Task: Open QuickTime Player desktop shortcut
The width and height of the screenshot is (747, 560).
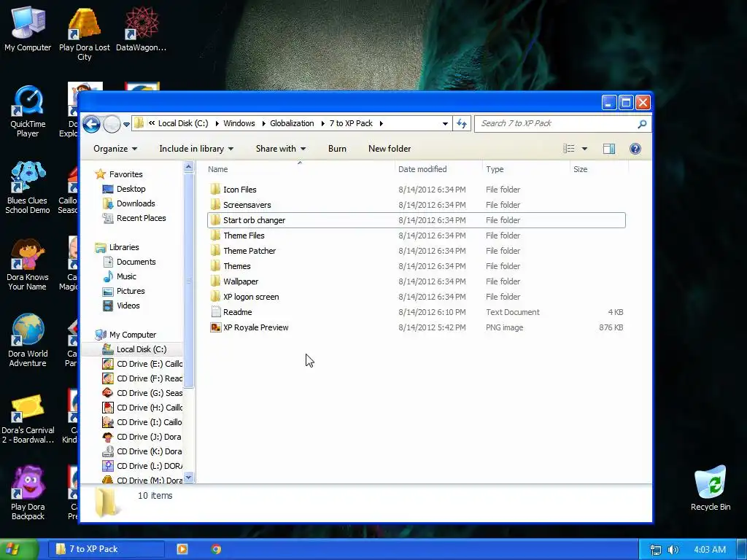Action: tap(28, 112)
